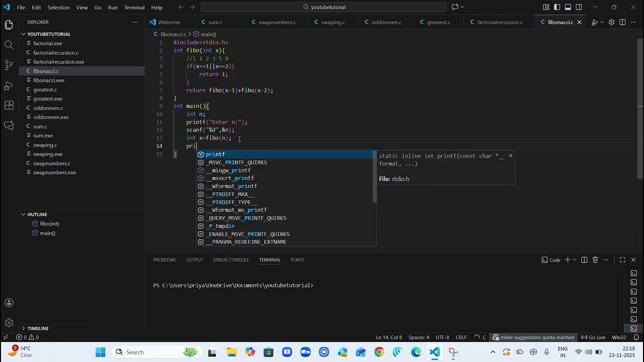Open the launch profile dropdown beside plus
644x362 pixels.
575,260
